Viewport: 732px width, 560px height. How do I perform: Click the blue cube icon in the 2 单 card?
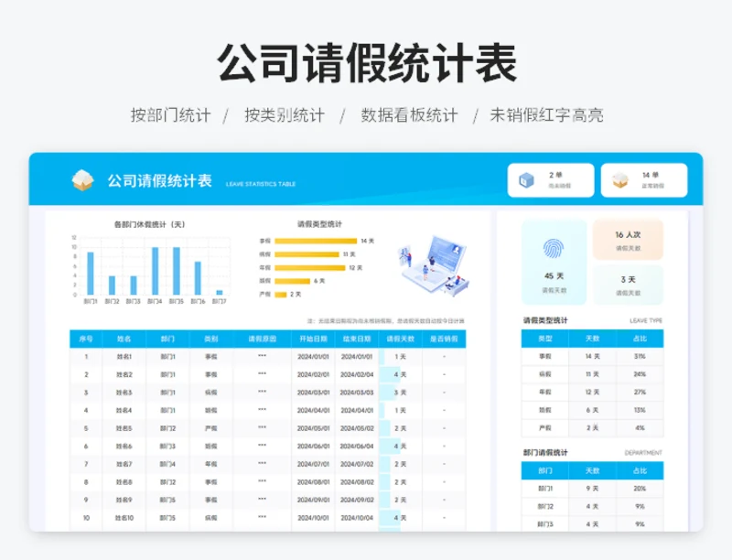527,180
